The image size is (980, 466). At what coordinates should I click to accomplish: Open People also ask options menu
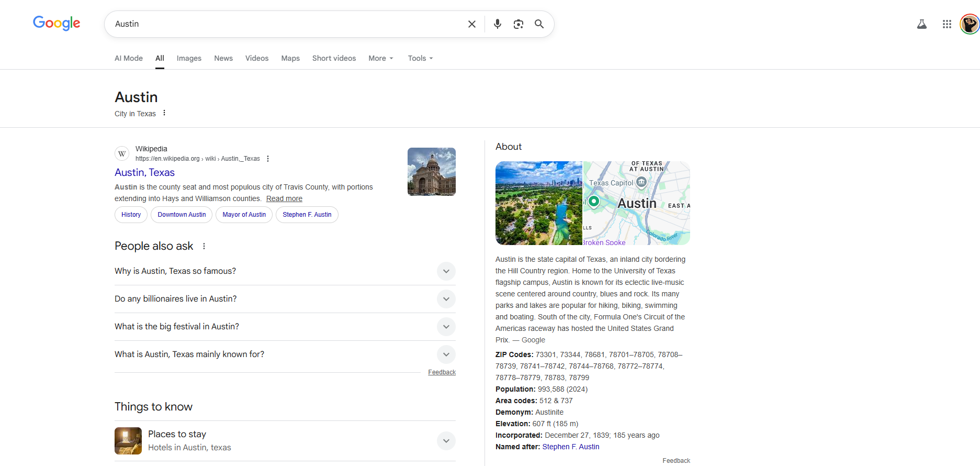(x=204, y=246)
